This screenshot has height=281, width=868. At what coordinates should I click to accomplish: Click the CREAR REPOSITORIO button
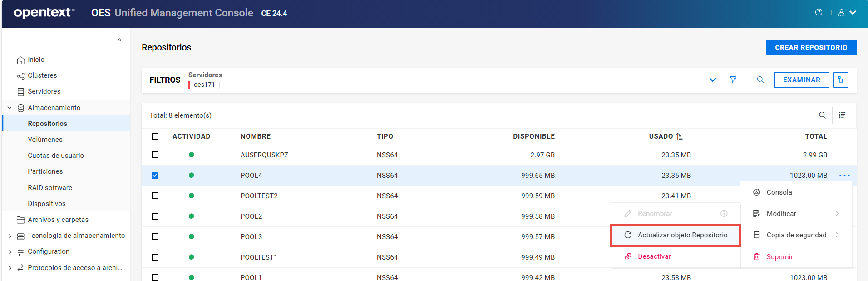click(x=811, y=48)
